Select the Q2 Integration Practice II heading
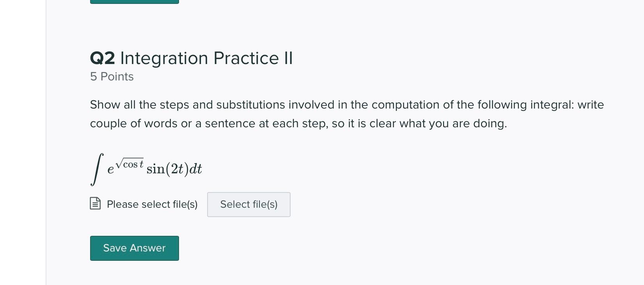Screen dimensions: 644x285 pyautogui.click(x=192, y=58)
